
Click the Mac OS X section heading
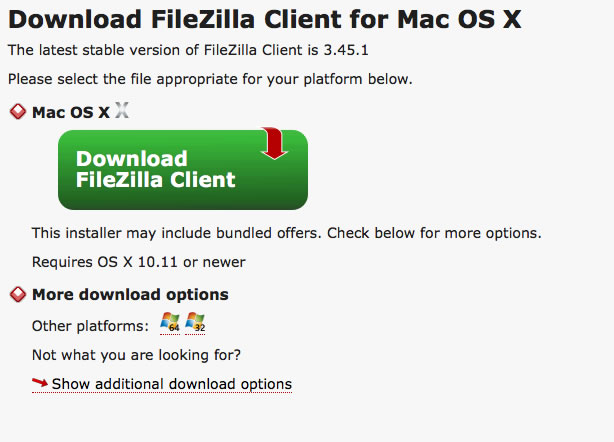(70, 112)
